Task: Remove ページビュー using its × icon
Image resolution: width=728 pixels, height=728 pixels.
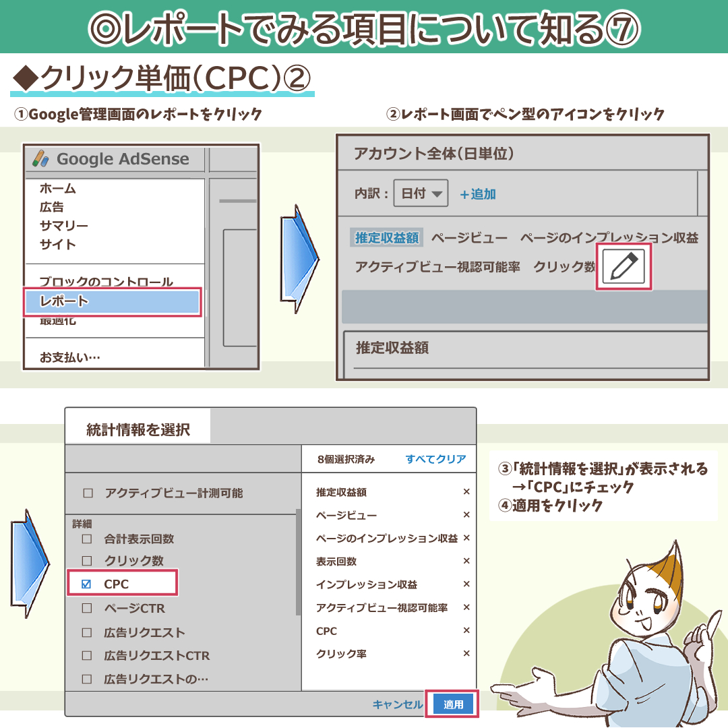Action: coord(466,516)
